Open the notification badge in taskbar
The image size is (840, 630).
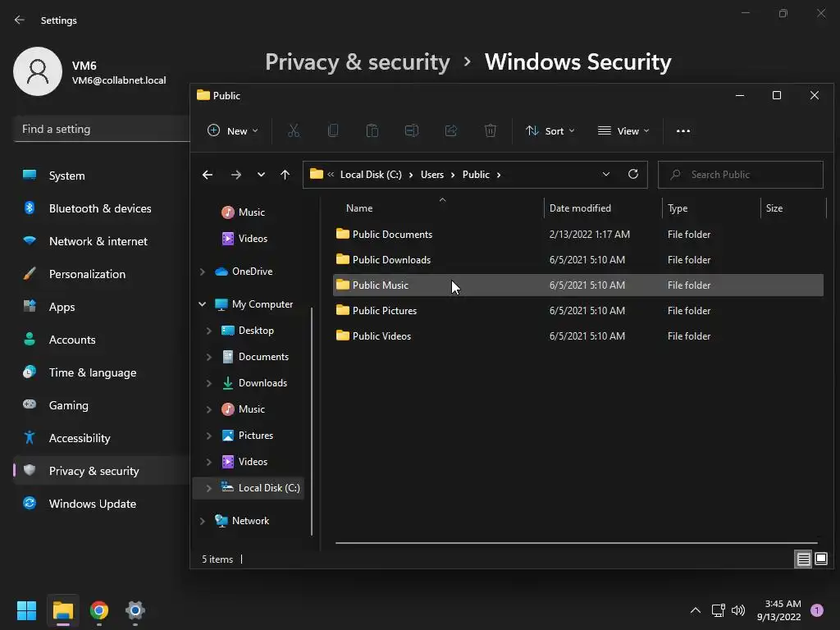tap(817, 609)
